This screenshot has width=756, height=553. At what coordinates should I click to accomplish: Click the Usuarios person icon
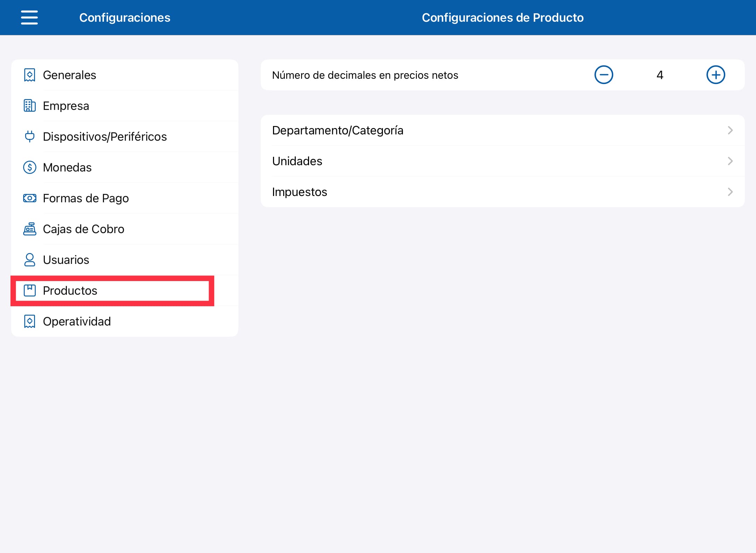click(x=30, y=260)
